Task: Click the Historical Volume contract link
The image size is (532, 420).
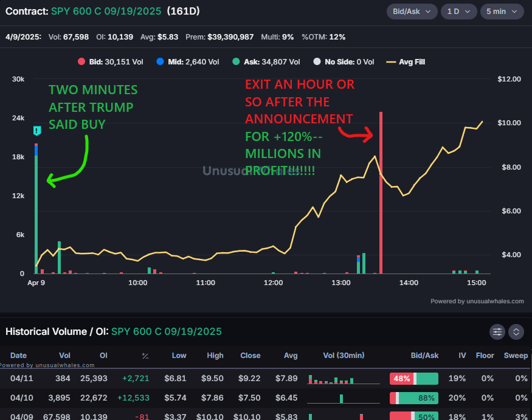Action: (x=166, y=331)
